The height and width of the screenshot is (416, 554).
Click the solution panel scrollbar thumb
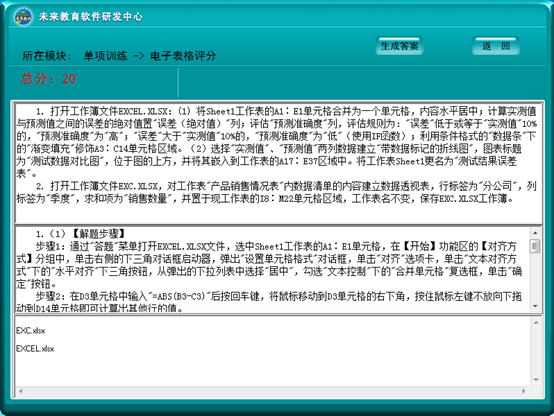click(535, 246)
